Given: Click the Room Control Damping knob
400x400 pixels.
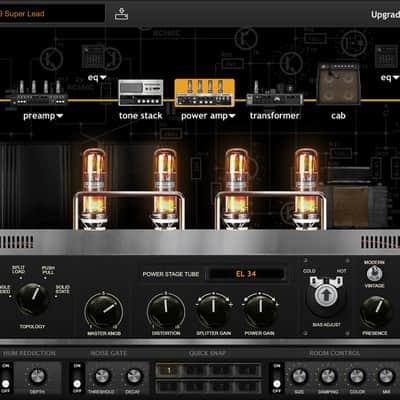Looking at the screenshot, I should [328, 376].
